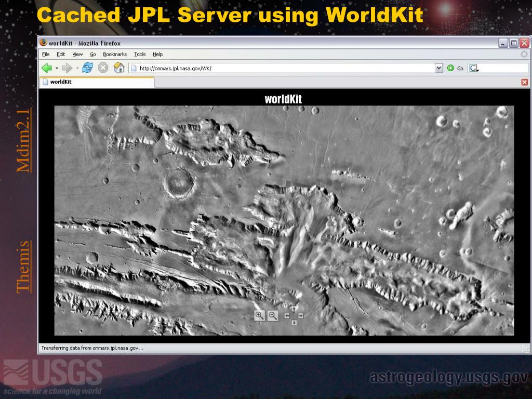Click the worldKit page heading
This screenshot has height=399, width=532.
point(283,99)
